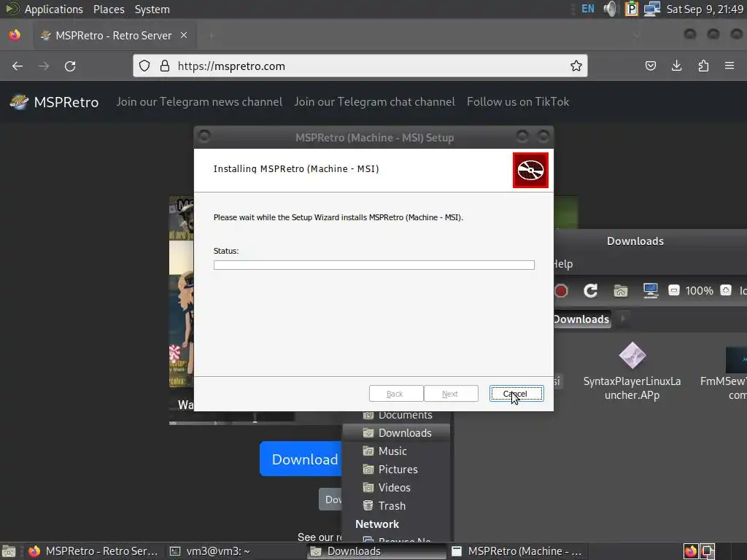Go back to previous page in Firefox

tap(18, 66)
